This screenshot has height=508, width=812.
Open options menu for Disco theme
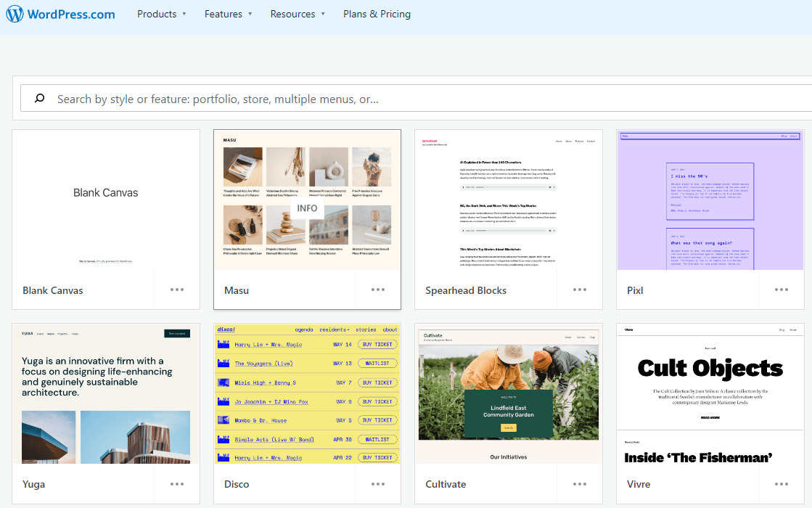tap(377, 483)
